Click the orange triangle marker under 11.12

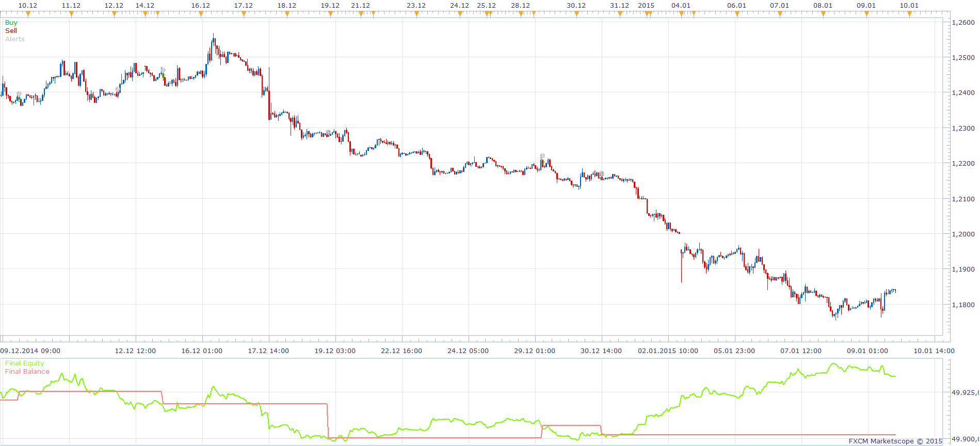pos(71,14)
